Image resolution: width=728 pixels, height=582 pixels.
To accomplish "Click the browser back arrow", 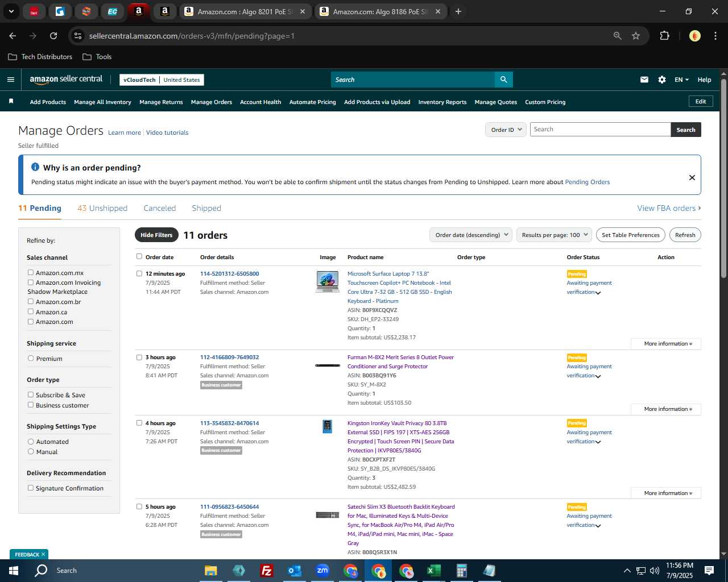I will coord(13,36).
